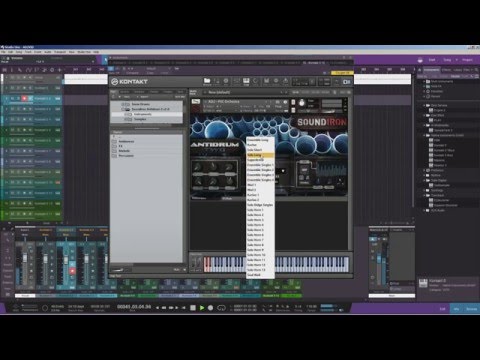The height and width of the screenshot is (360, 480).
Task: Choose Ensemble Long from preset list
Action: (260, 140)
